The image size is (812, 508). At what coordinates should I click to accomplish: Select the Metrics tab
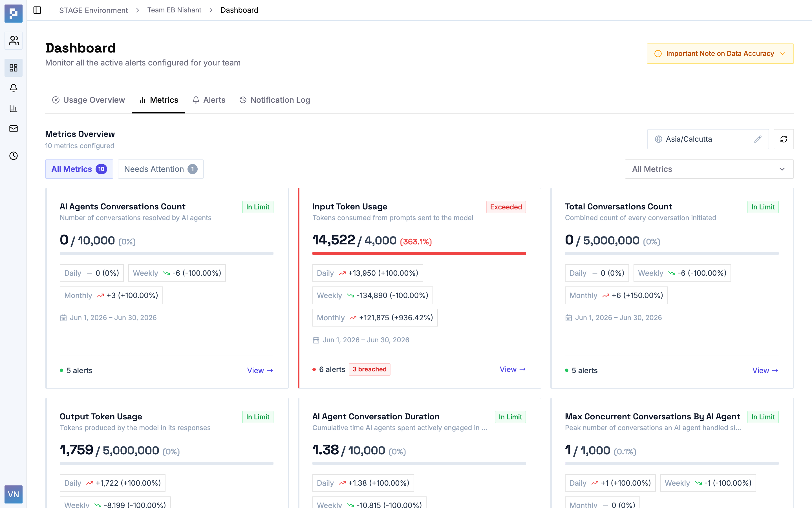[159, 100]
